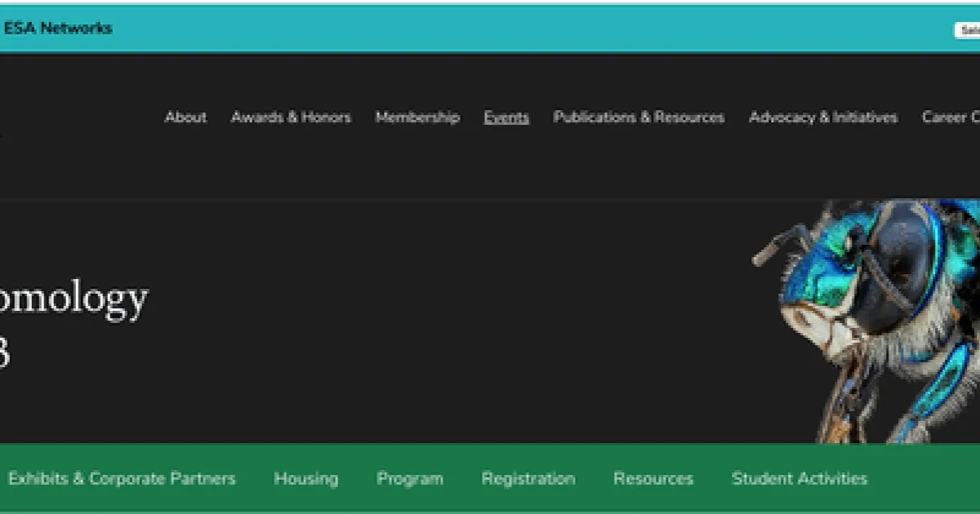Viewport: 980px width, 514px height.
Task: Go to the Registration tab
Action: click(x=528, y=479)
